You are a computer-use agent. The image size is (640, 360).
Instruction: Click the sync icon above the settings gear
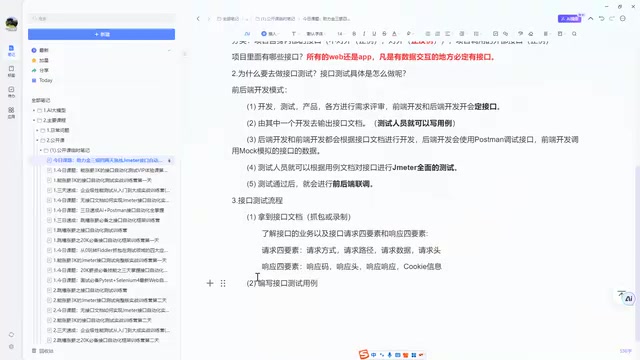tap(11, 334)
